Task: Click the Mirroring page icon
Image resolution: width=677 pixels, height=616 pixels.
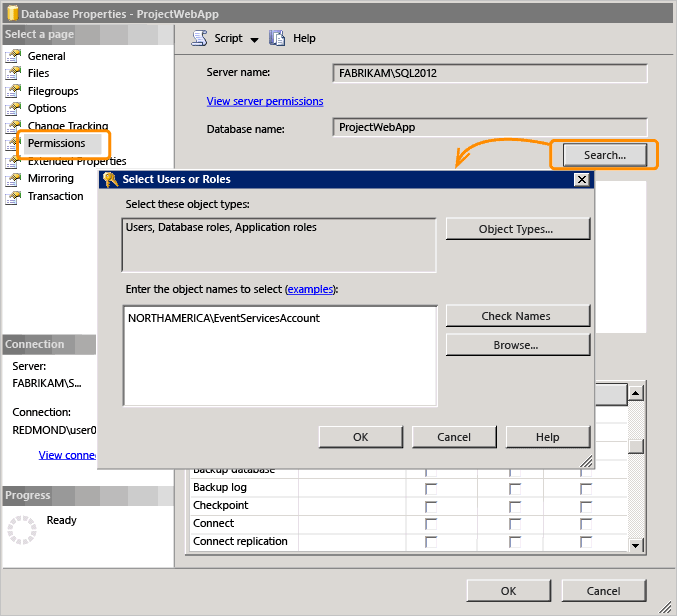Action: pos(13,179)
